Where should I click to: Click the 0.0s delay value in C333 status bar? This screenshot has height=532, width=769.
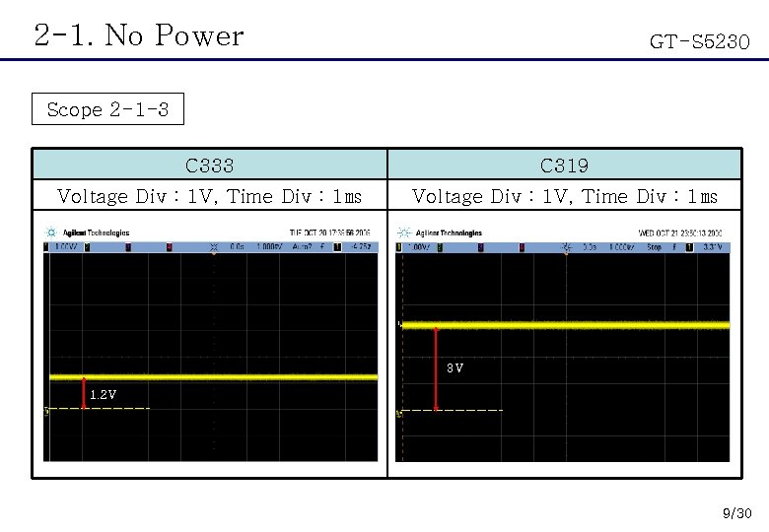[x=237, y=247]
